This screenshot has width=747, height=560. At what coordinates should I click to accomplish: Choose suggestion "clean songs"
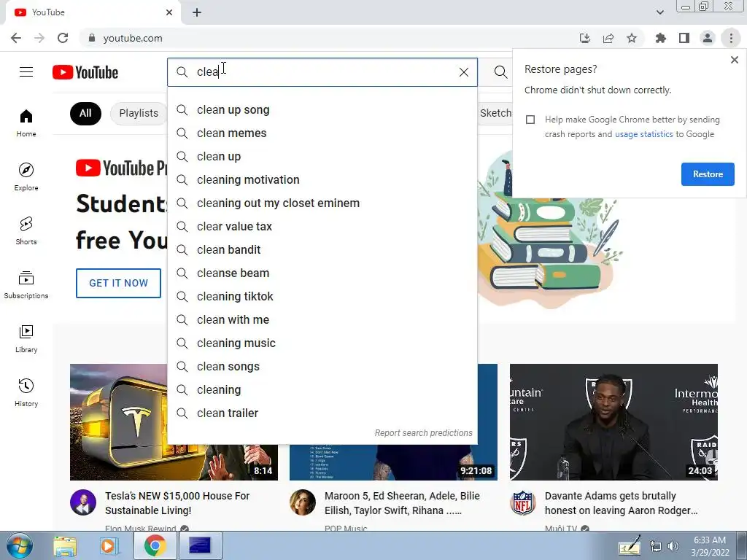[322, 367]
